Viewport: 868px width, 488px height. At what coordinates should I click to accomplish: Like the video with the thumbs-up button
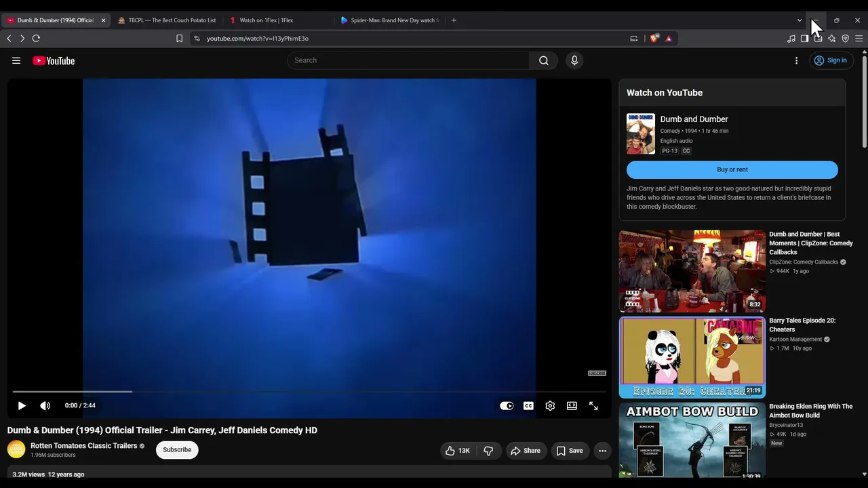coord(458,451)
